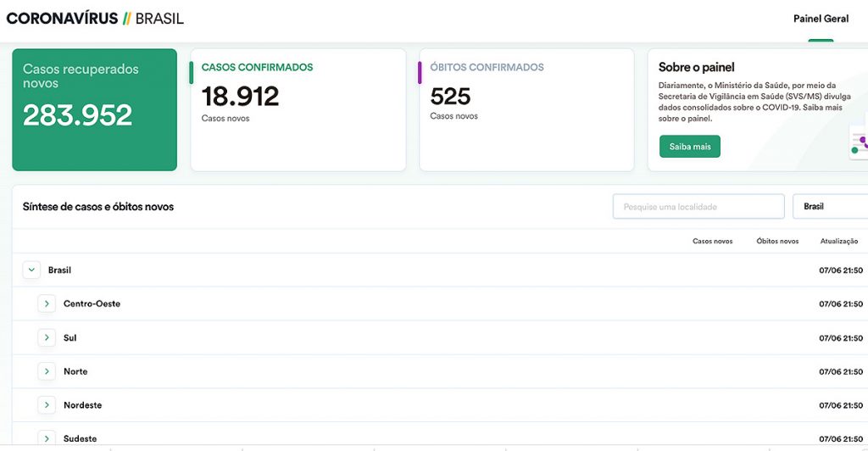This screenshot has height=451, width=868.
Task: Expand the Centro-Oeste region chevron
Action: click(47, 303)
